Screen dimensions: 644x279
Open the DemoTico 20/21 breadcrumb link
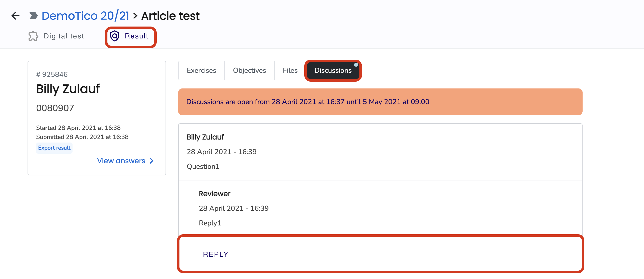click(85, 16)
